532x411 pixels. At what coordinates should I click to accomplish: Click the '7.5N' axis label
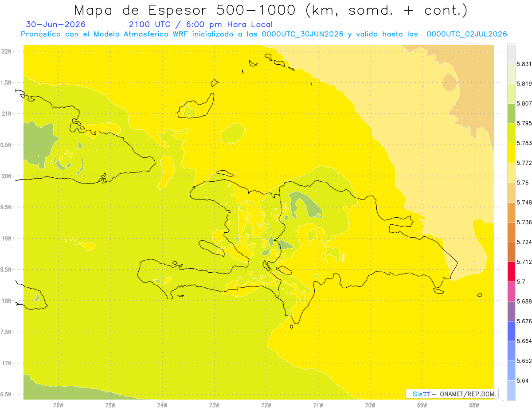pyautogui.click(x=7, y=332)
